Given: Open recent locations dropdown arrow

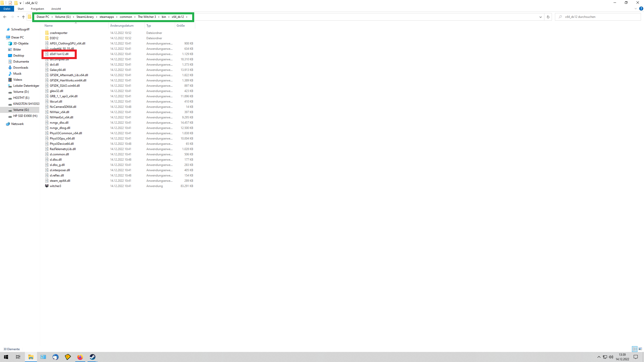Looking at the screenshot, I should [x=18, y=17].
